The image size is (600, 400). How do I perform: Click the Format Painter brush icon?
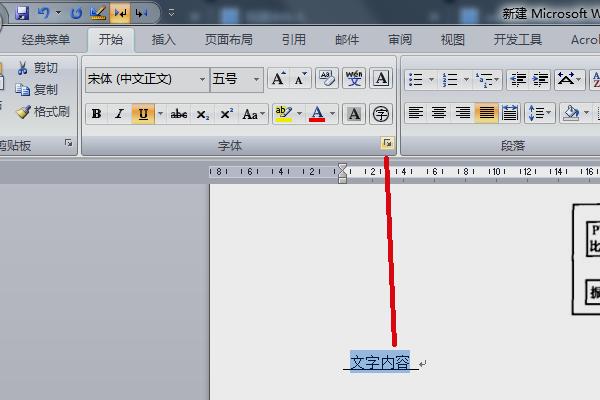point(23,112)
